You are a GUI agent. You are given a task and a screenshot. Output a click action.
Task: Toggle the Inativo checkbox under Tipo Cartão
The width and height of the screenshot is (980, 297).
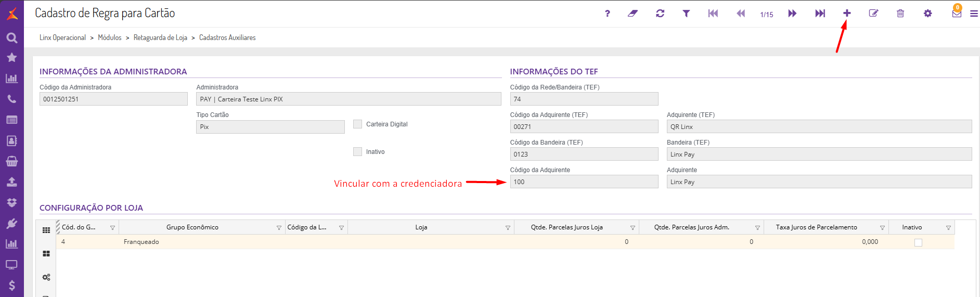click(358, 152)
